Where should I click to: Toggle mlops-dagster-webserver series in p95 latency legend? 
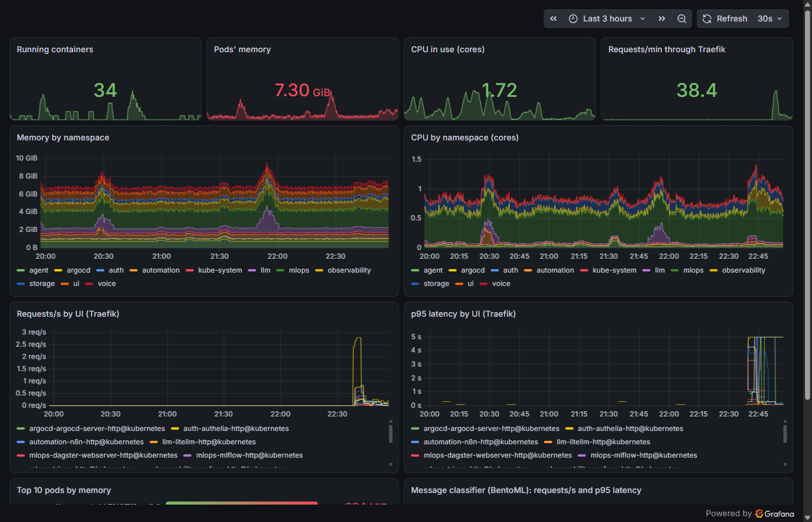(498, 455)
